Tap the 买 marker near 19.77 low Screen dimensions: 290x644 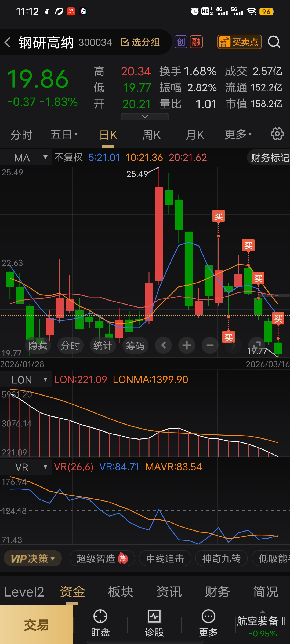(278, 319)
